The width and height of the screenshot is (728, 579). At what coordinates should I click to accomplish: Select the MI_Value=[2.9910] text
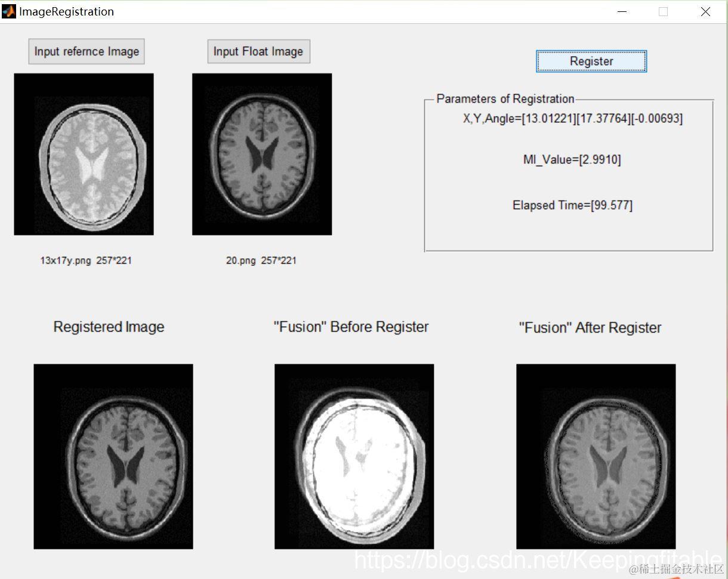[572, 159]
